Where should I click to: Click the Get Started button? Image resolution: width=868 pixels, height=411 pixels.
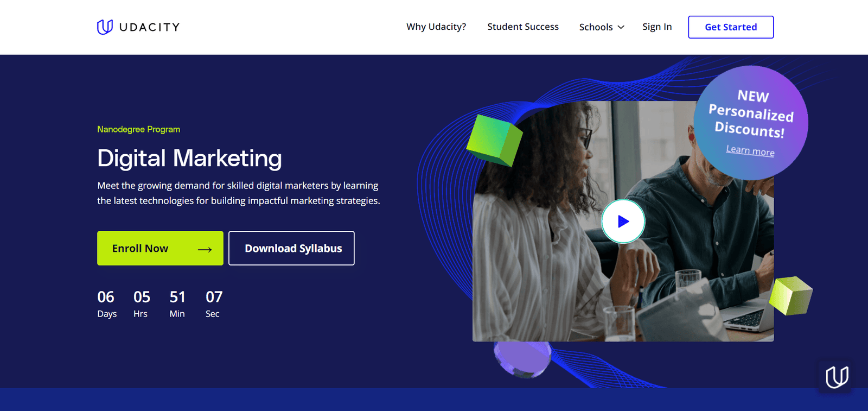click(x=731, y=27)
